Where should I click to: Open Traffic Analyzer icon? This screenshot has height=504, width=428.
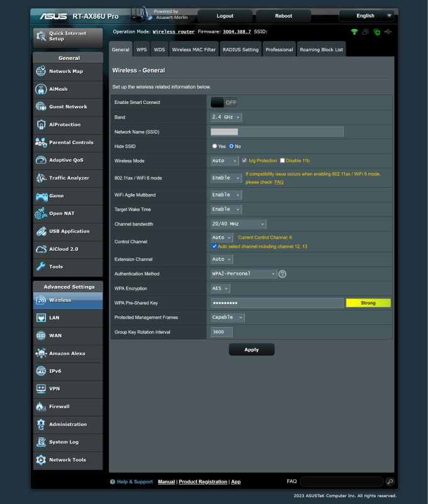[41, 178]
